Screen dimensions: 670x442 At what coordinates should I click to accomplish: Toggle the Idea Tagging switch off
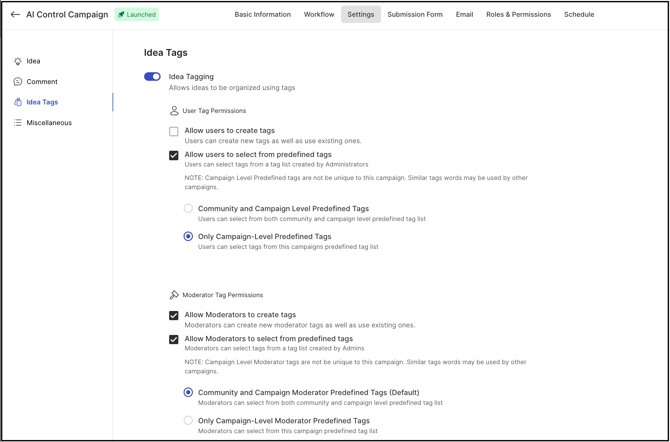[x=152, y=77]
